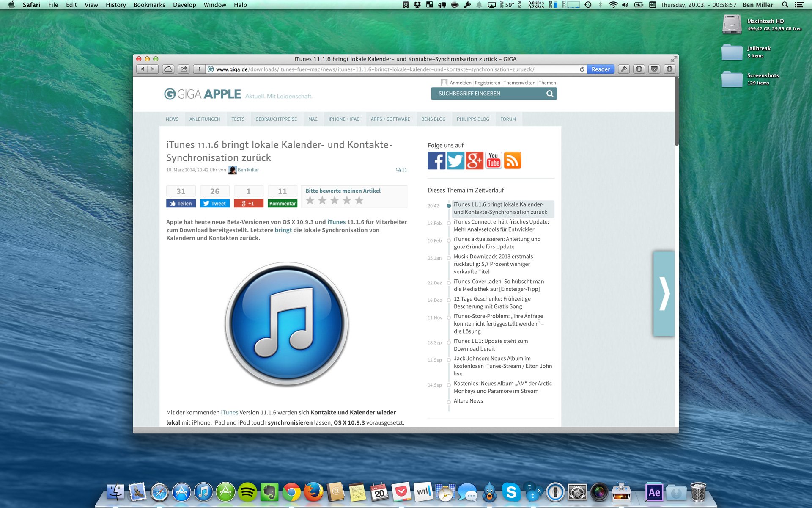Open author Ben Miller's profile link
The image size is (812, 508).
point(248,170)
